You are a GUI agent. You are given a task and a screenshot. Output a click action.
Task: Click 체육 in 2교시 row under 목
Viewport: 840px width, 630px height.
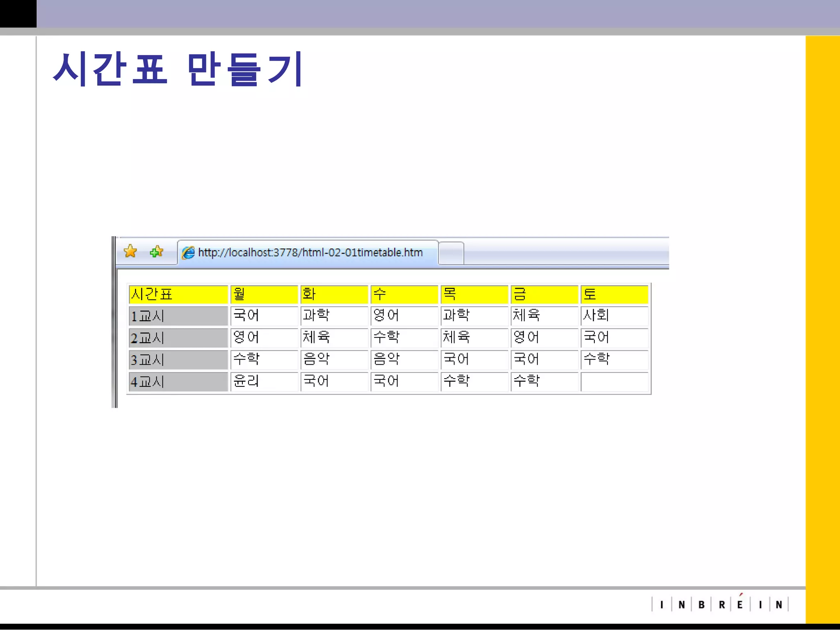click(474, 338)
